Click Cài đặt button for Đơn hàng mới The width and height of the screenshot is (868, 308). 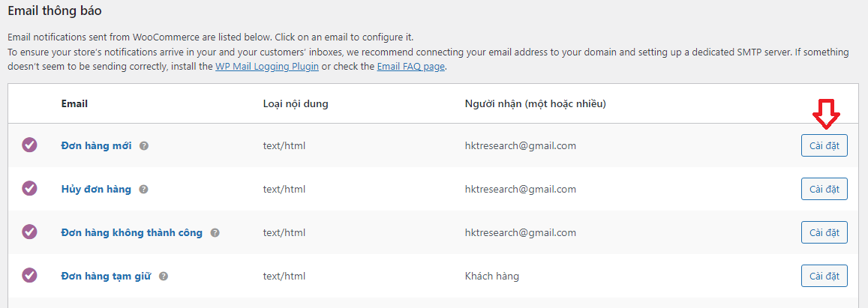(x=824, y=146)
